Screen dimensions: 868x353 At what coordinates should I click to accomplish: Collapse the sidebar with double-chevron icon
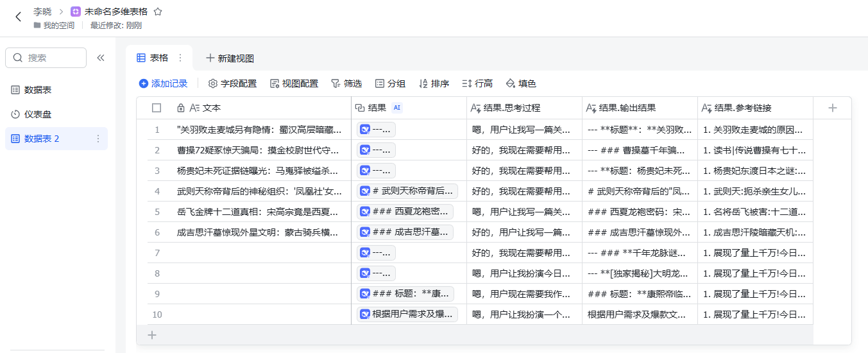tap(101, 58)
